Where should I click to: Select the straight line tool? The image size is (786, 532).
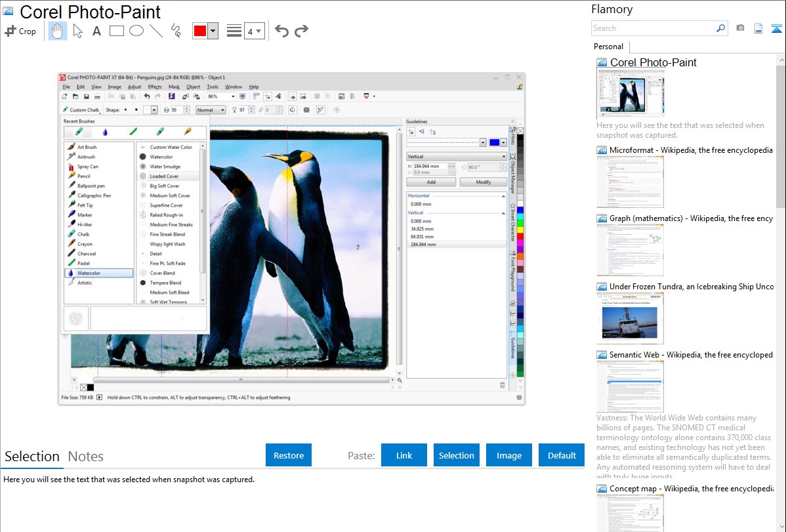pyautogui.click(x=156, y=31)
